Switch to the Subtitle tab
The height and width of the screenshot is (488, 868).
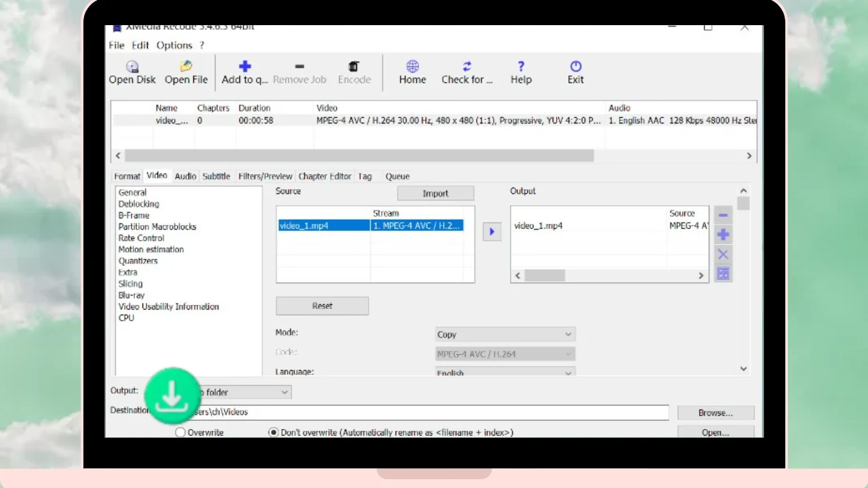[216, 176]
